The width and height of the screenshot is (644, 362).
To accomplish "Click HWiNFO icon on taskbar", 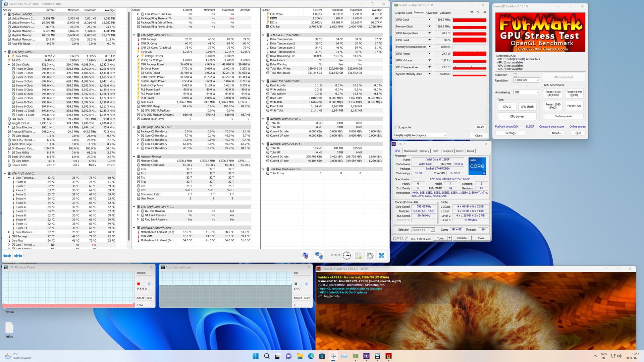I will [377, 356].
